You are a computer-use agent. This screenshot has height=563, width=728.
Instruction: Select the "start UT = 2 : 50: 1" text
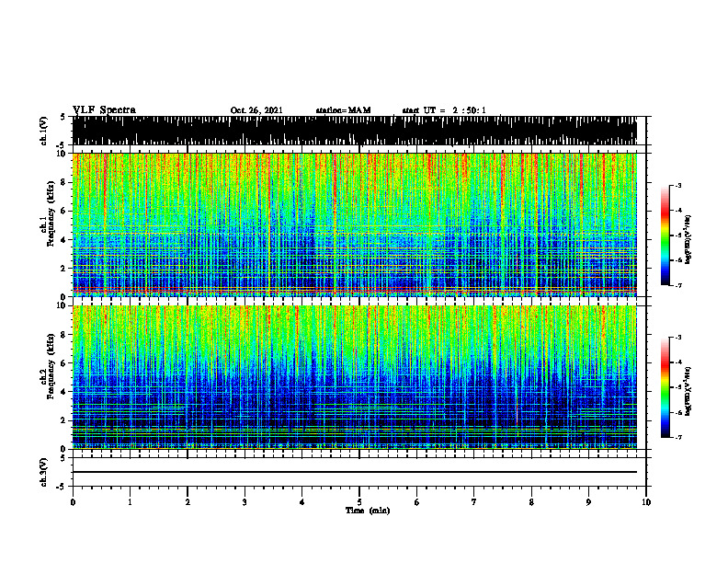(444, 110)
